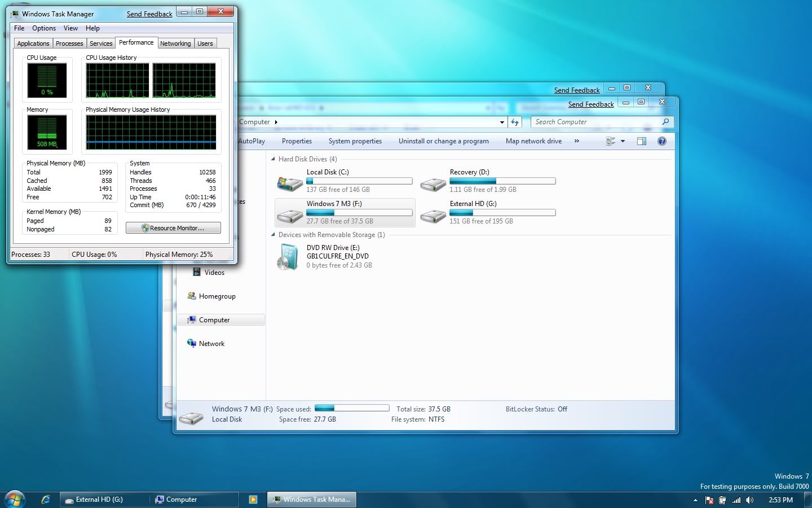Click Send Feedback in front Explorer window
The height and width of the screenshot is (508, 812).
point(591,104)
